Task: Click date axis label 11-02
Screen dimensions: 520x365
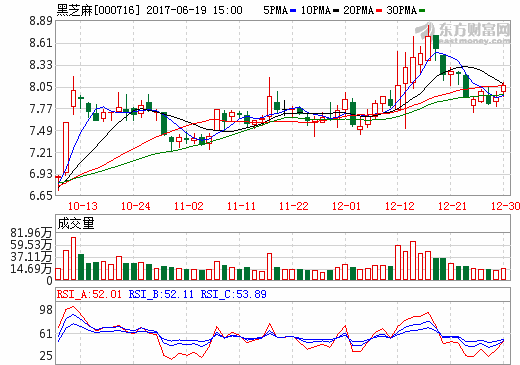Action: (x=188, y=206)
